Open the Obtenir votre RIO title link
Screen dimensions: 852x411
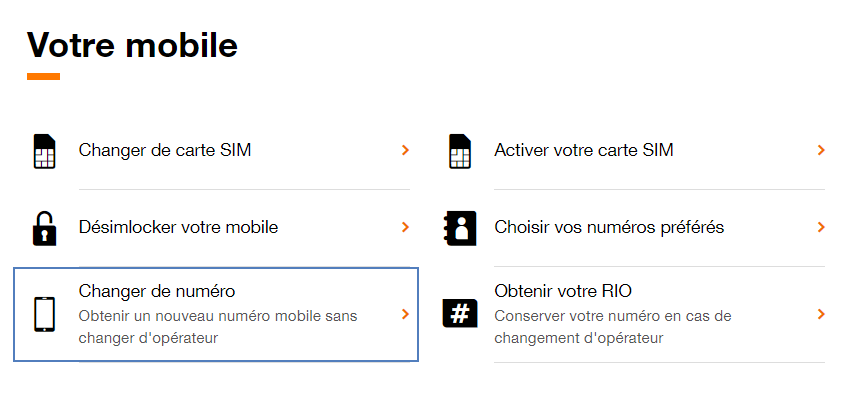563,291
